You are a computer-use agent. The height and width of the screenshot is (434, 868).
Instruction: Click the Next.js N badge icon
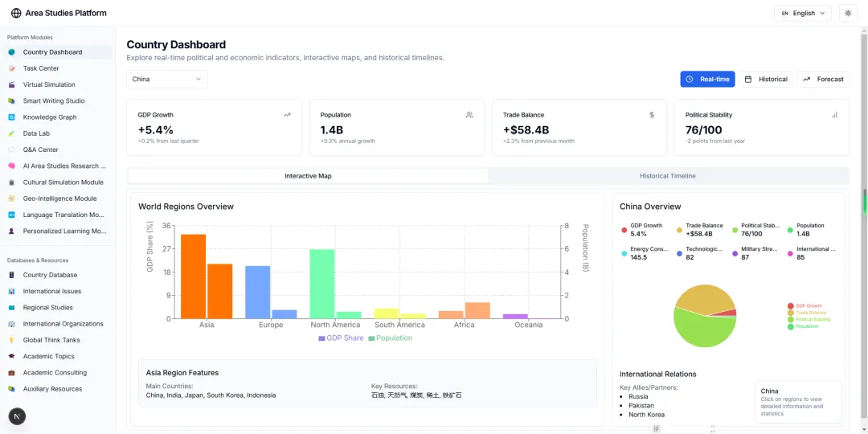[17, 416]
